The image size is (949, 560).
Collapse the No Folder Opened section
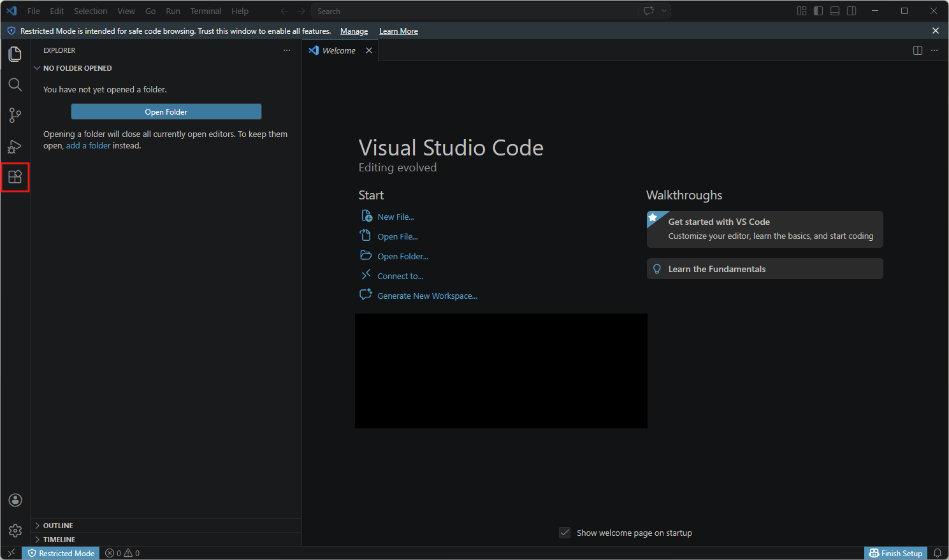(77, 68)
